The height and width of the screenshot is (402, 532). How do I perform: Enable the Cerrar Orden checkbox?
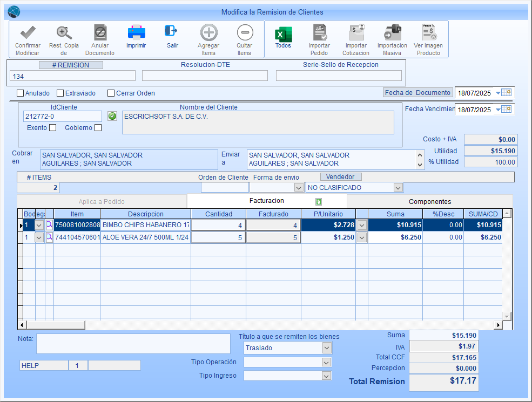pos(111,93)
